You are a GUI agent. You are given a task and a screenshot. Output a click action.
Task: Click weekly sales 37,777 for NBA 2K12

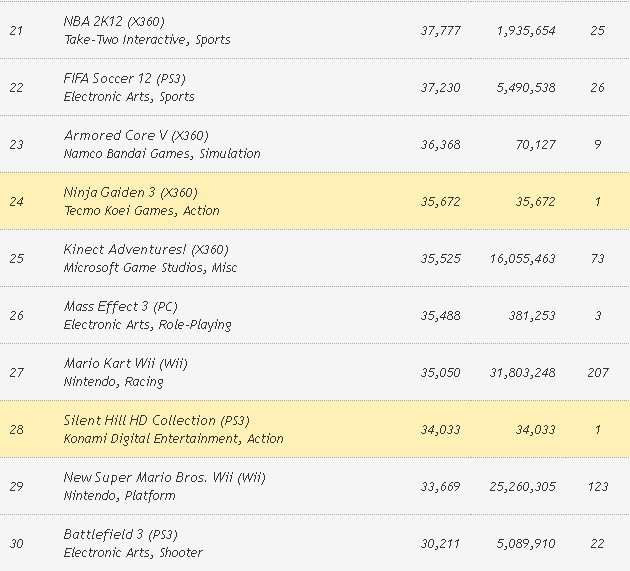[x=440, y=31]
